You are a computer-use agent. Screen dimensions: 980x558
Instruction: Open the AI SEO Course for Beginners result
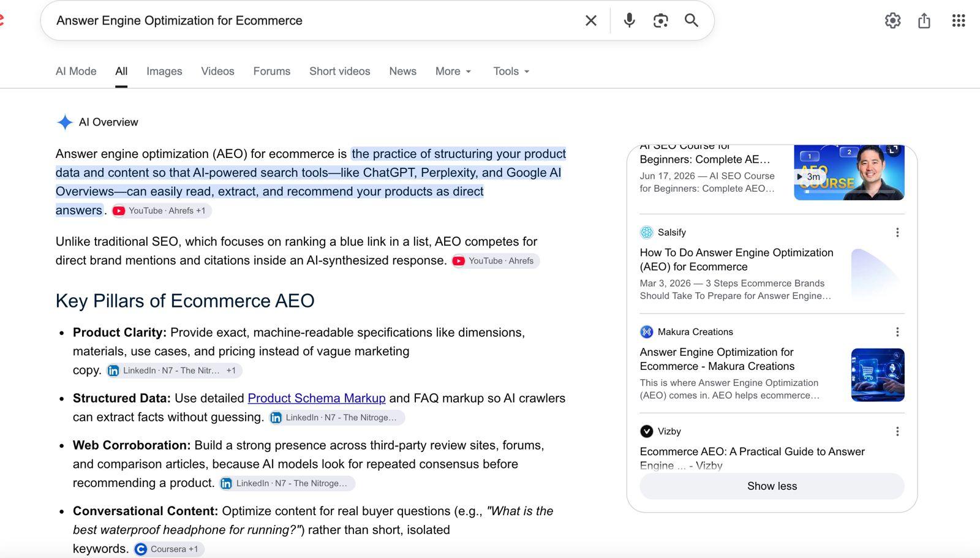pos(704,154)
